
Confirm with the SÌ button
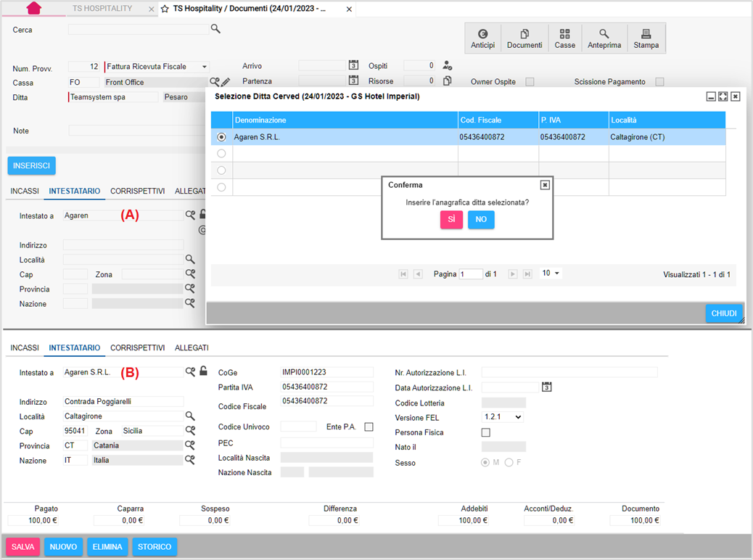point(451,220)
